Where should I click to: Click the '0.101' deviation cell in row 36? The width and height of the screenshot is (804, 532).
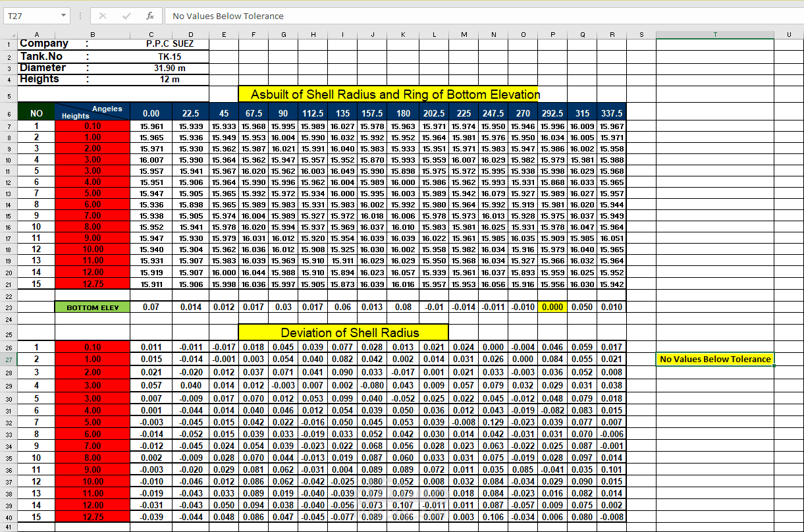click(612, 470)
